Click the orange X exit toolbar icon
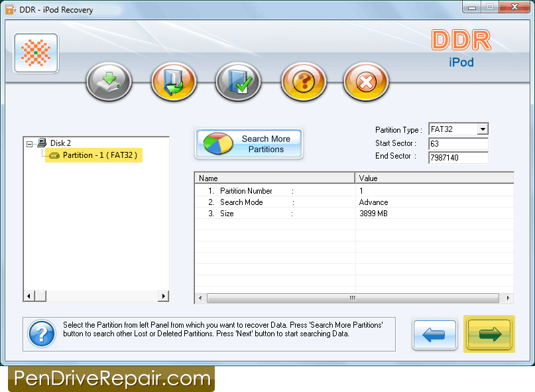The height and width of the screenshot is (392, 535). click(x=366, y=82)
